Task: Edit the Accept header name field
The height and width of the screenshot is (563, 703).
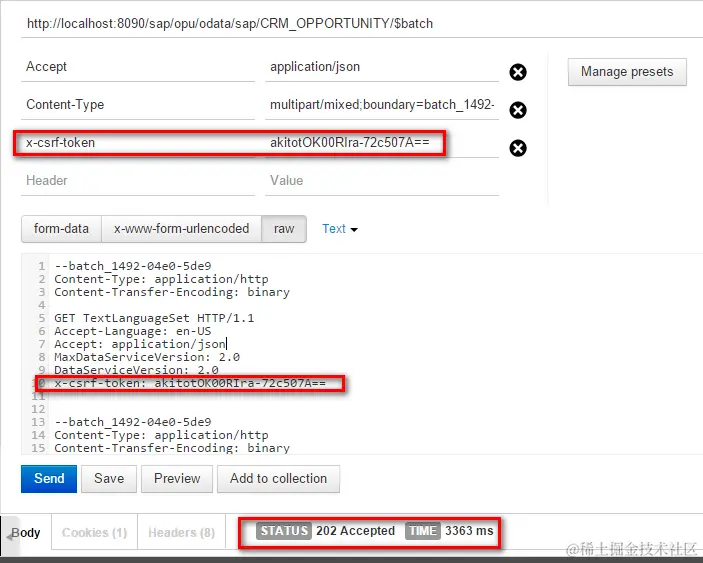Action: point(138,67)
